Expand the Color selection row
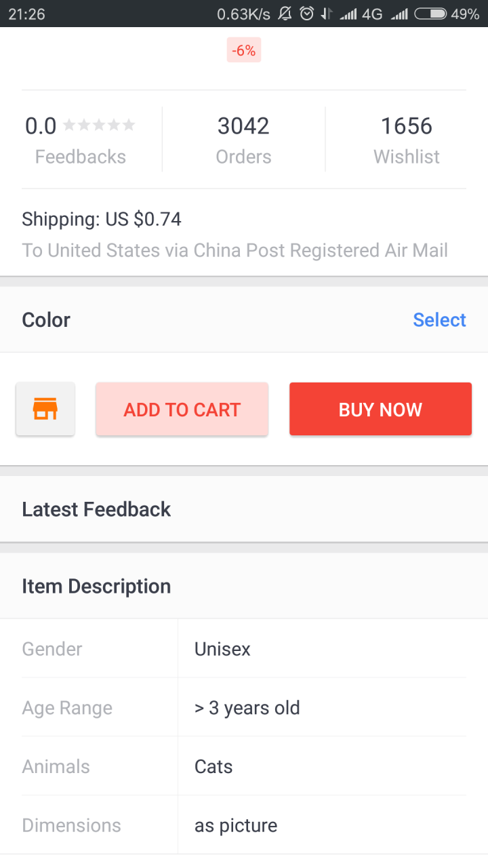 point(203,320)
